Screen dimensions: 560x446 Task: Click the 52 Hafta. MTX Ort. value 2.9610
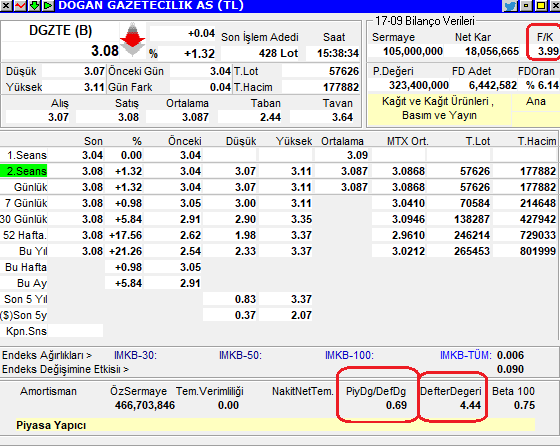point(408,235)
